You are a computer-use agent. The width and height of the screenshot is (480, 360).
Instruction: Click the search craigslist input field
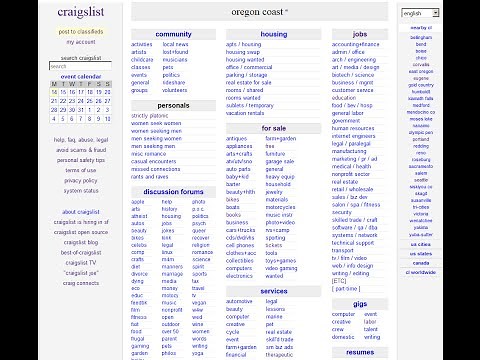point(80,66)
